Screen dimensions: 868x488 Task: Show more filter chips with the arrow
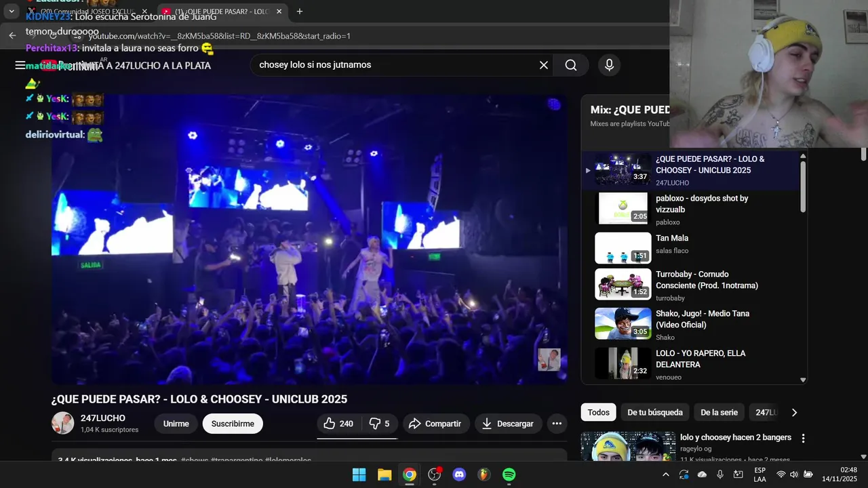[x=794, y=412]
